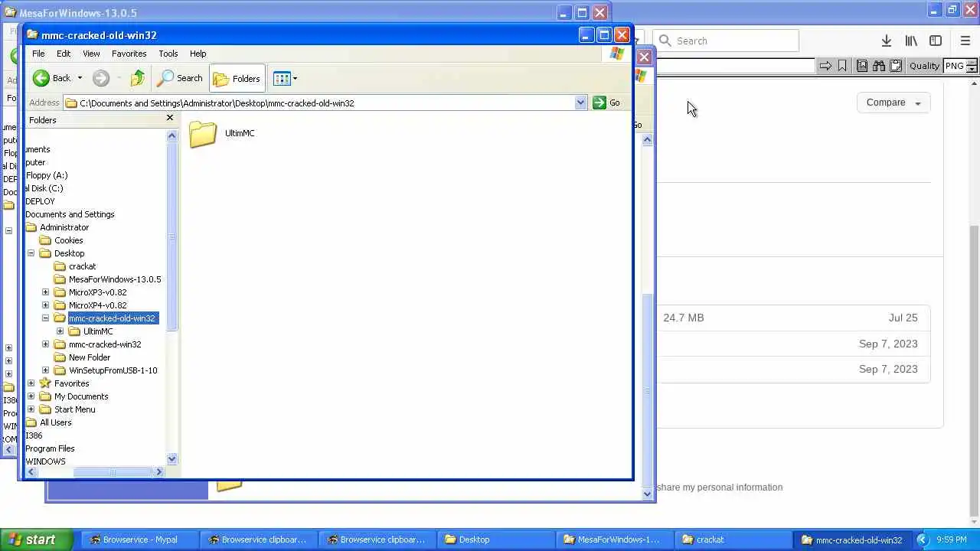Expand the address bar dropdown list
This screenshot has width=980, height=551.
[x=580, y=103]
